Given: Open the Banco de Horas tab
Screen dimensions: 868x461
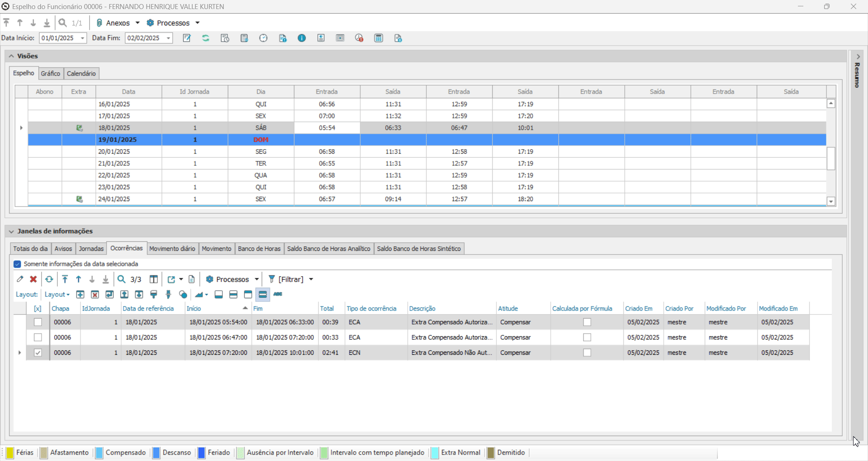Looking at the screenshot, I should [x=259, y=249].
